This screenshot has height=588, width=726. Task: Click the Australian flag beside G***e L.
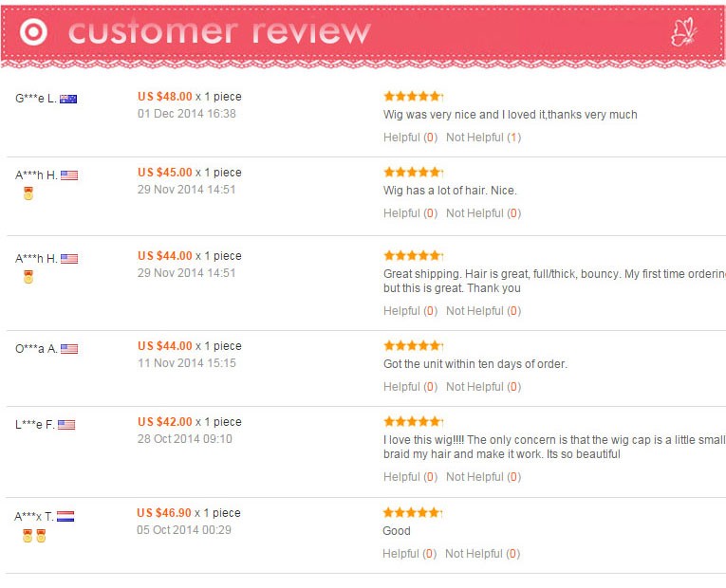pyautogui.click(x=68, y=99)
